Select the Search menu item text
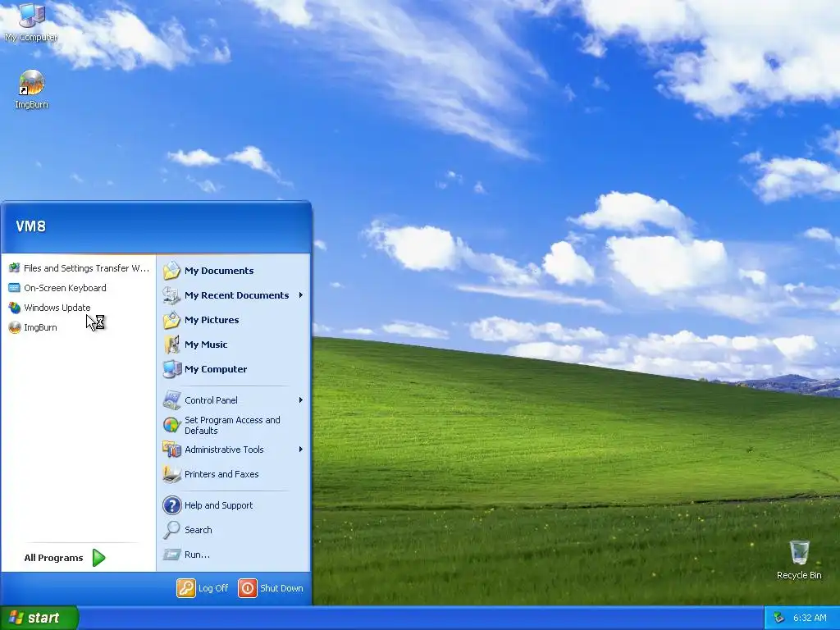Viewport: 840px width, 630px height. pos(199,530)
